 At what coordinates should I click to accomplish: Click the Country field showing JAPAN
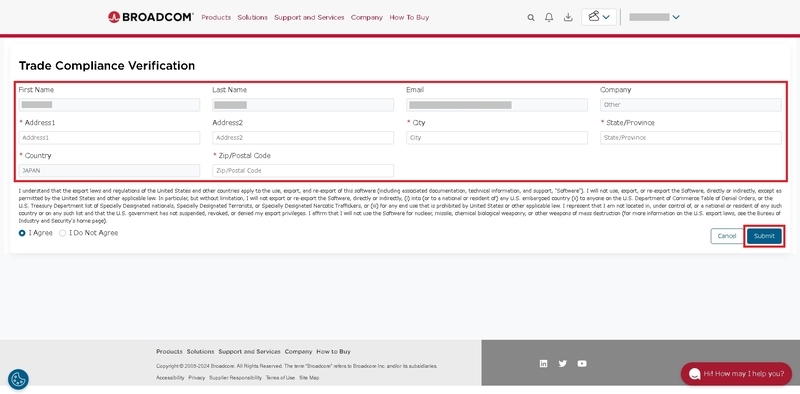click(110, 171)
